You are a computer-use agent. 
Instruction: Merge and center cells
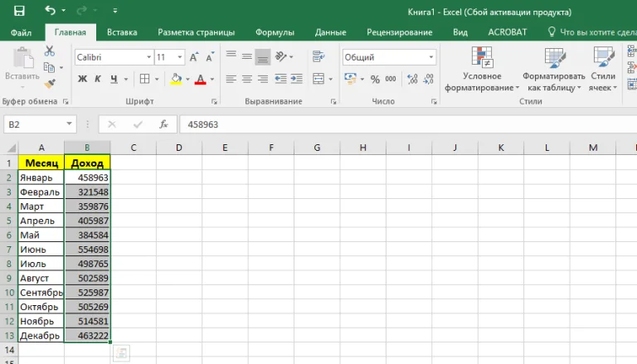coord(318,79)
